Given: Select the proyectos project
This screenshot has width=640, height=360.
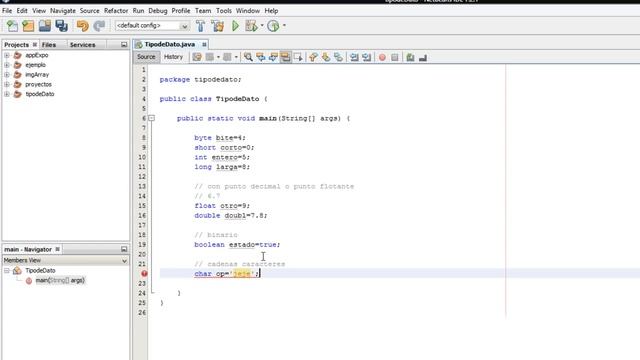Looking at the screenshot, I should click(38, 84).
